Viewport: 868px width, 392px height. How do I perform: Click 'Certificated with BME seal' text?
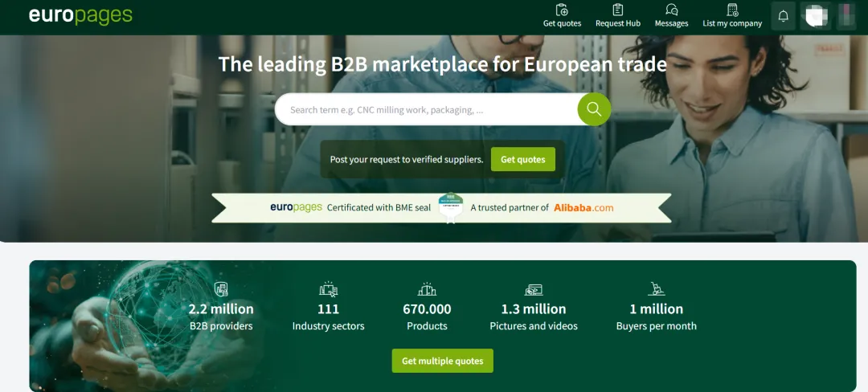coord(379,208)
